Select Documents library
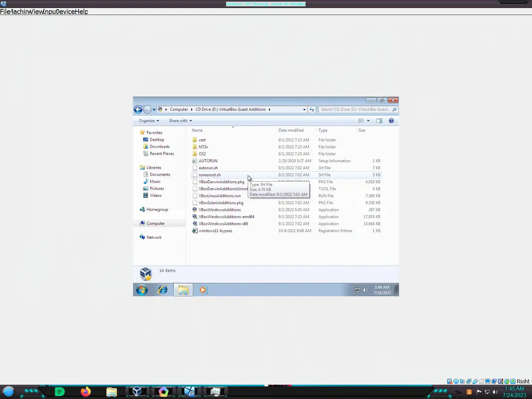 160,175
